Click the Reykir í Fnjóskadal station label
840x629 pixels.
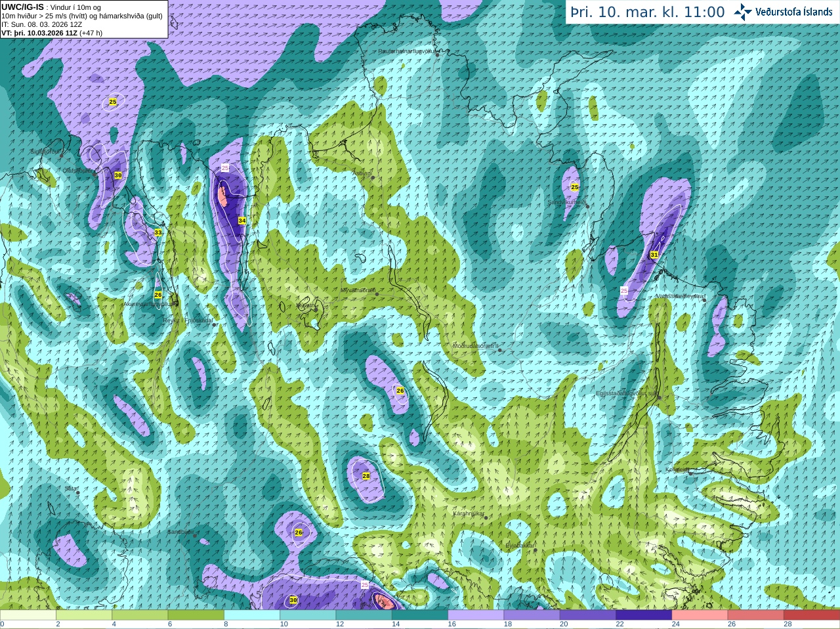click(188, 321)
